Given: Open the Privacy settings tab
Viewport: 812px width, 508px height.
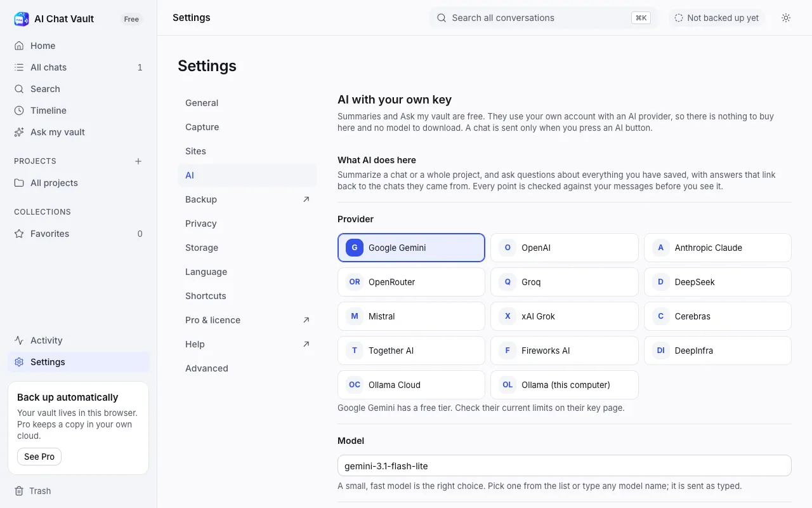Looking at the screenshot, I should 247,224.
